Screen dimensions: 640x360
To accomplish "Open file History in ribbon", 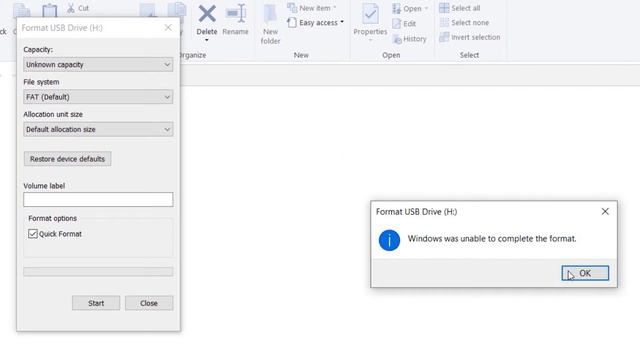I will pyautogui.click(x=409, y=39).
